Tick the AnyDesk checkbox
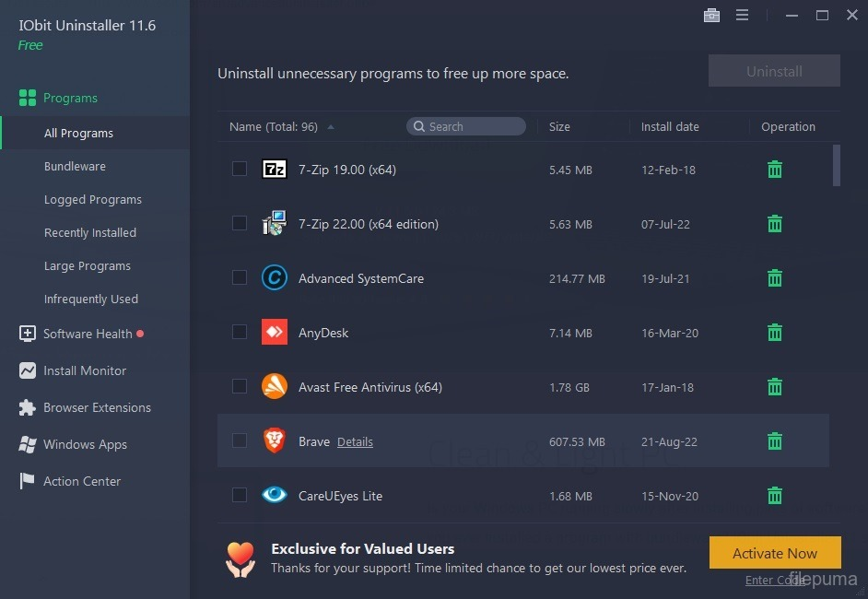This screenshot has height=599, width=868. tap(240, 332)
